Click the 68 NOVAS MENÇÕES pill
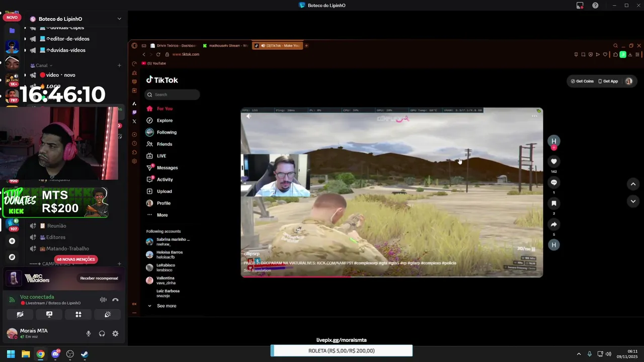Image resolution: width=644 pixels, height=362 pixels. click(76, 259)
